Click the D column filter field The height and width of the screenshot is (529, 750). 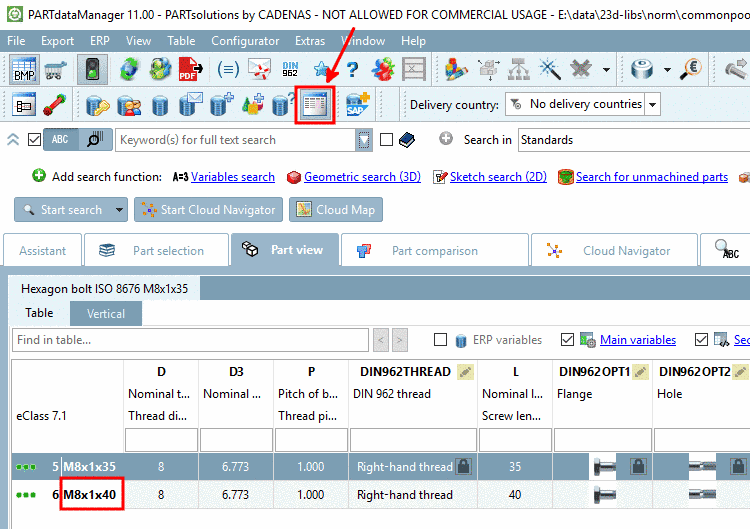tap(161, 440)
